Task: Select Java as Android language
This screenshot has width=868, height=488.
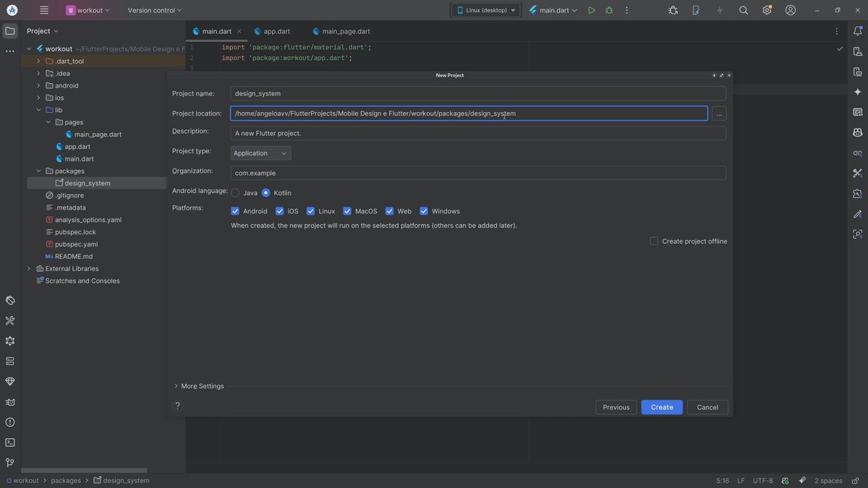Action: click(x=236, y=193)
